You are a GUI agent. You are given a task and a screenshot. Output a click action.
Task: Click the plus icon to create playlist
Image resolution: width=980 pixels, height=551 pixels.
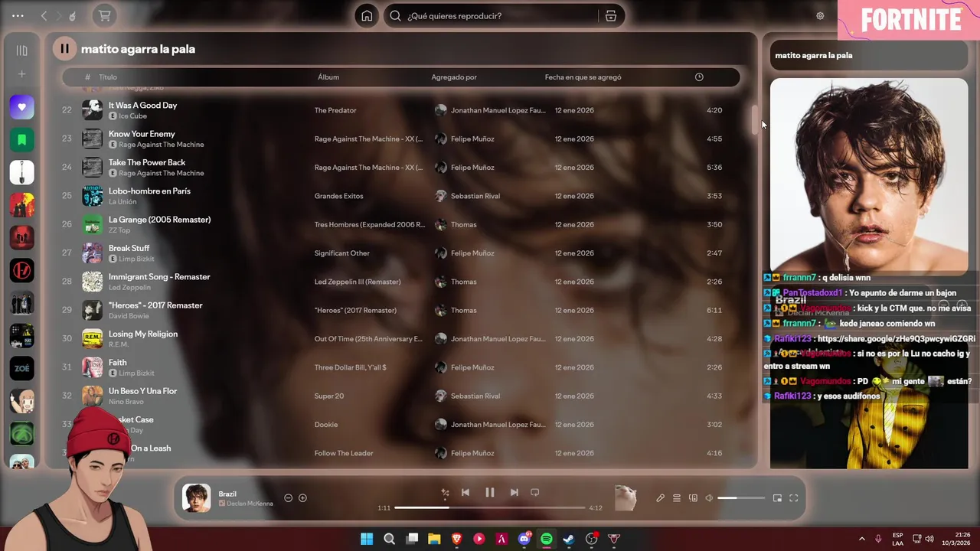[x=21, y=74]
